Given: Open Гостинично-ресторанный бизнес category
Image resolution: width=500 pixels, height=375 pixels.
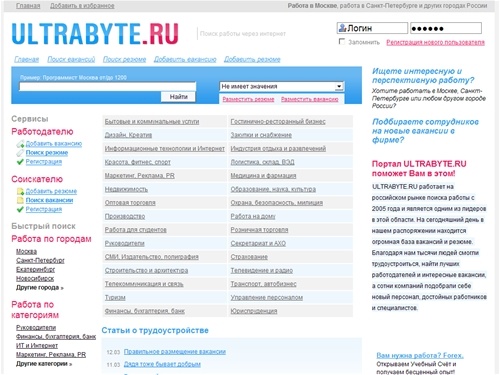Looking at the screenshot, I should coord(278,122).
